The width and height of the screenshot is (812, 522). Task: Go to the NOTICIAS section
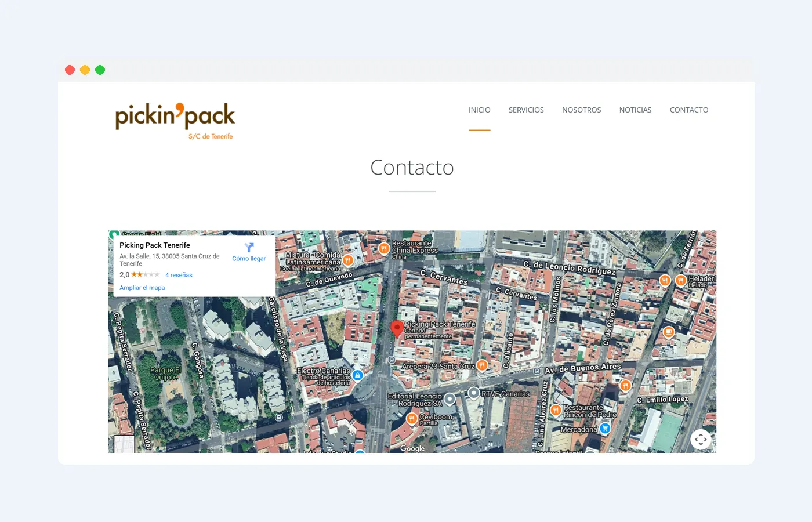[x=635, y=110]
